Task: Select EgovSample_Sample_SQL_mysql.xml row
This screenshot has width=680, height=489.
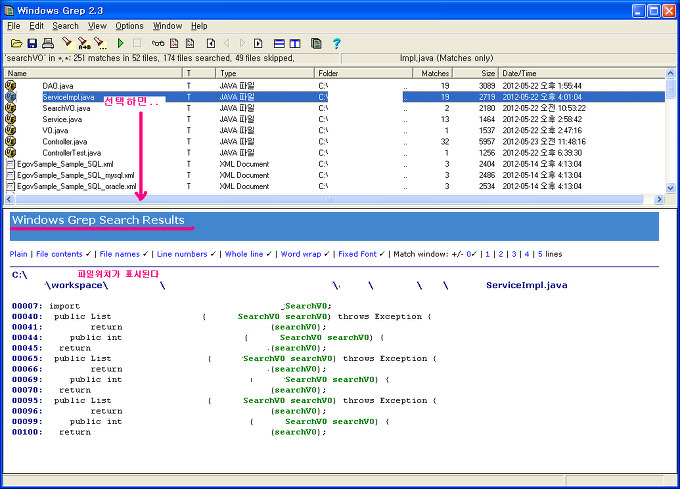Action: tap(334, 175)
